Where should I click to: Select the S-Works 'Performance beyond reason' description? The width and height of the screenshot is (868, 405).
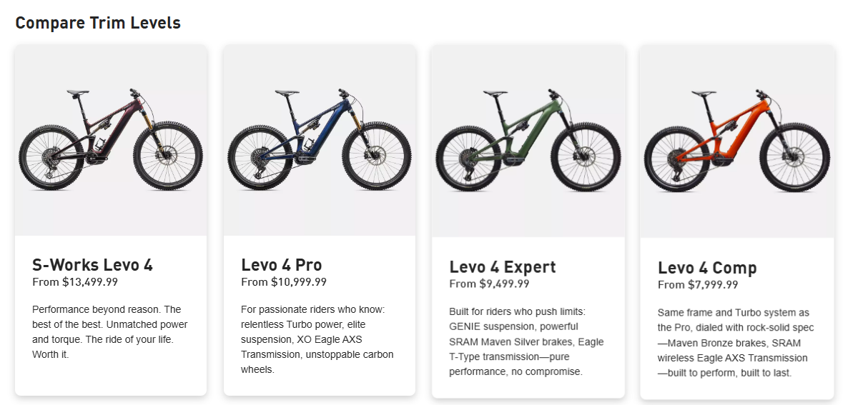110,331
